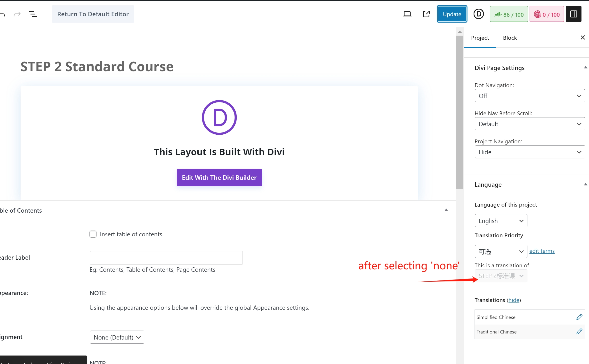Viewport: 589px width, 364px height.
Task: Collapse the Language panel
Action: (585, 184)
